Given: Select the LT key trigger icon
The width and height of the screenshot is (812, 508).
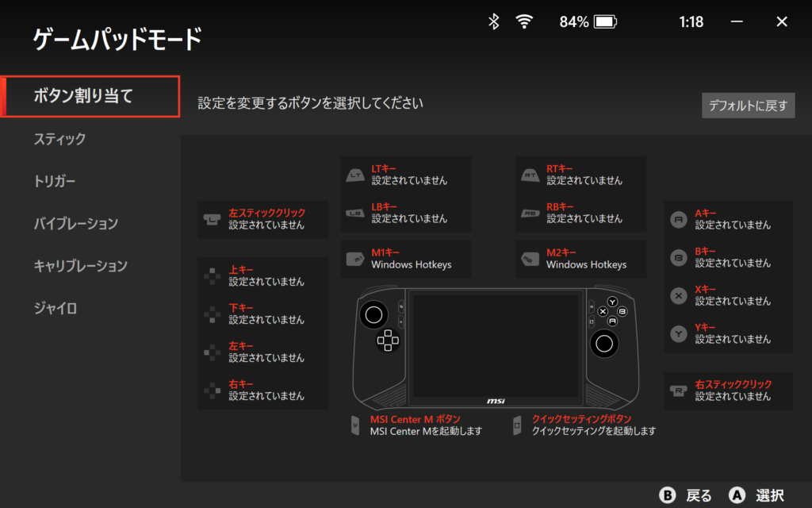Looking at the screenshot, I should [355, 175].
